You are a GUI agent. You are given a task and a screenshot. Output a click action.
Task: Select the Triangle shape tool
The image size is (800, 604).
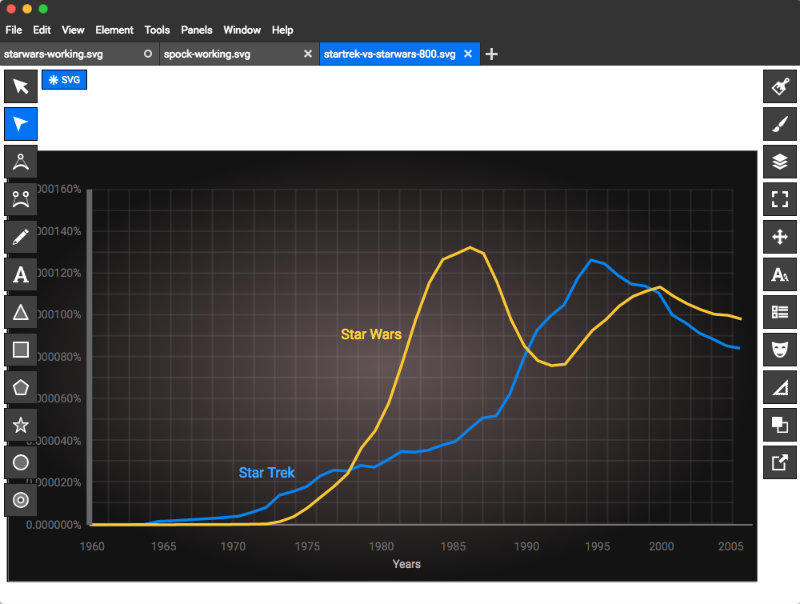click(x=21, y=312)
